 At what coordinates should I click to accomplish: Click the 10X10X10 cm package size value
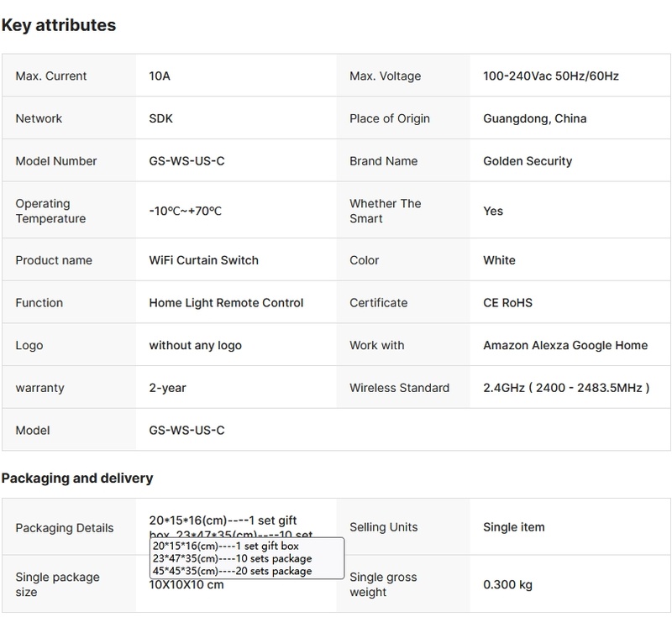click(x=186, y=585)
